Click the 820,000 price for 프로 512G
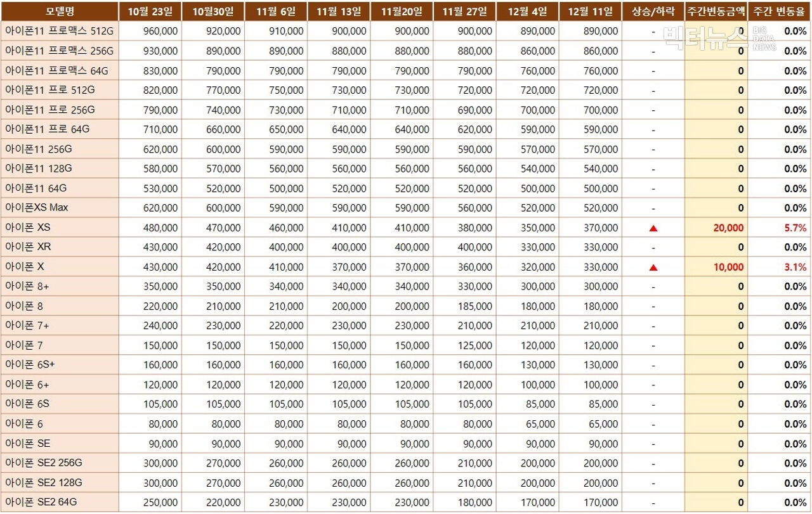Viewport: 812px width, 514px height. tap(150, 90)
